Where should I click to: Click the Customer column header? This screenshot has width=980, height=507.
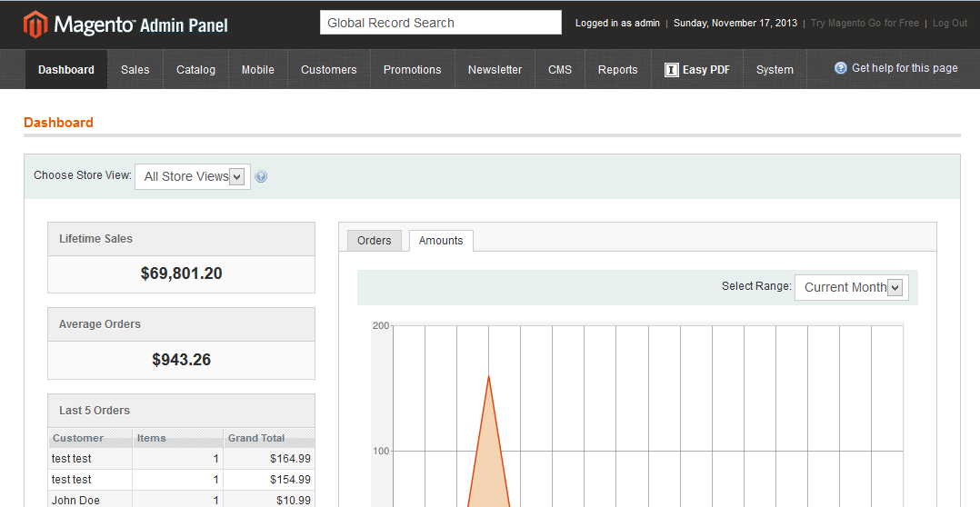91,438
